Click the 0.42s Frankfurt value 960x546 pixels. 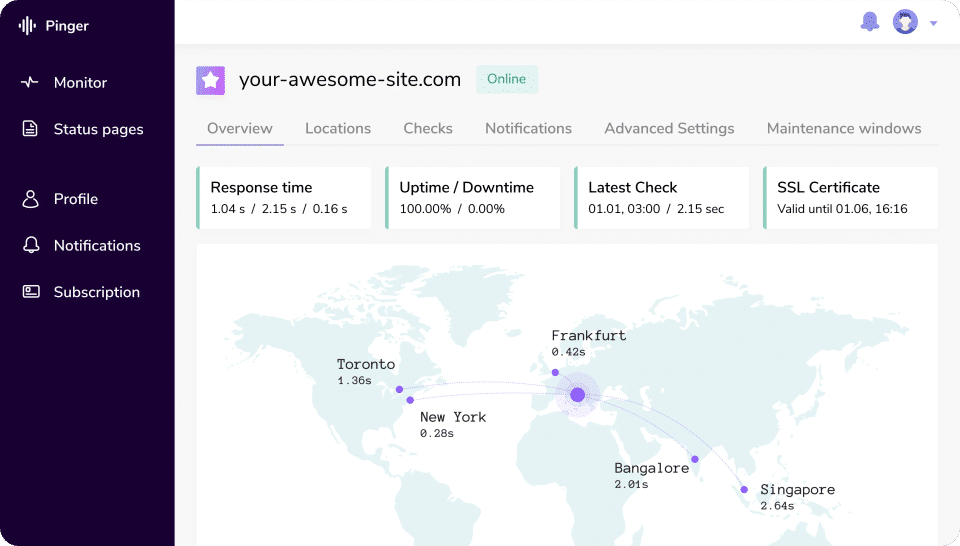click(x=568, y=352)
